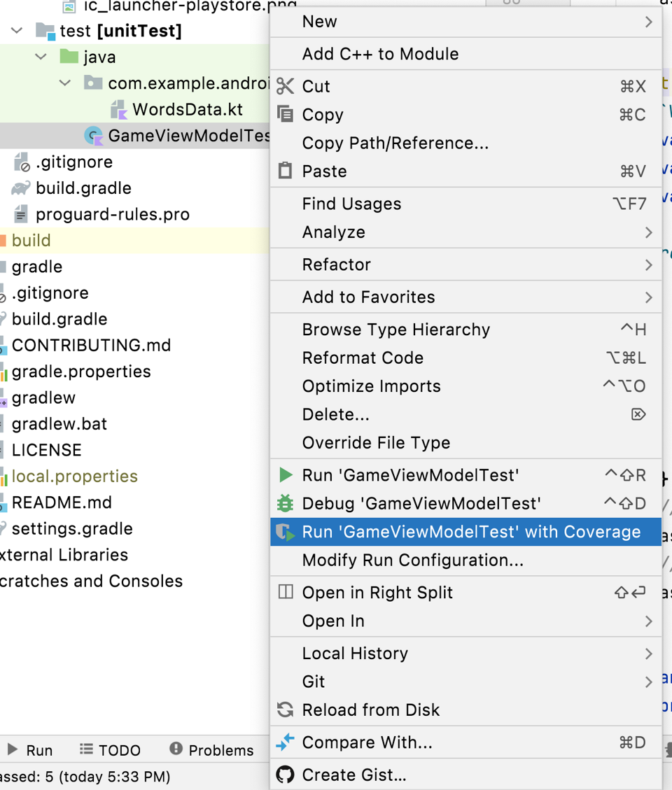Click the Copy icon in the context menu

286,114
